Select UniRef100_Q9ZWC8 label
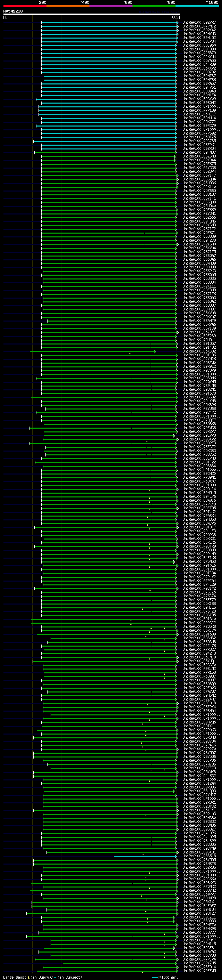222x980 pixels. [199, 428]
